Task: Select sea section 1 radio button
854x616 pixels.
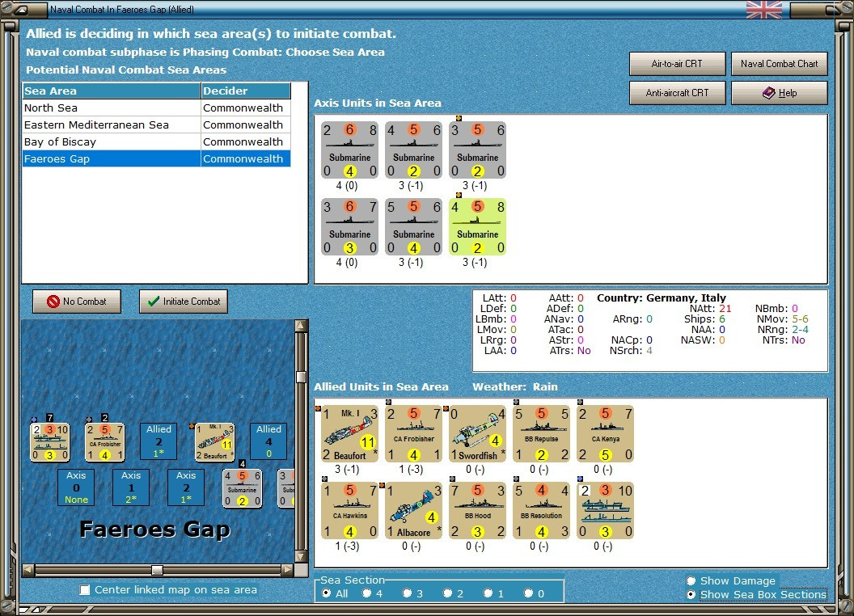Action: point(488,593)
